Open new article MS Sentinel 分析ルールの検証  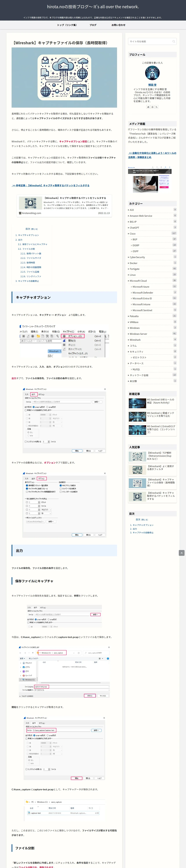[x=152, y=403]
